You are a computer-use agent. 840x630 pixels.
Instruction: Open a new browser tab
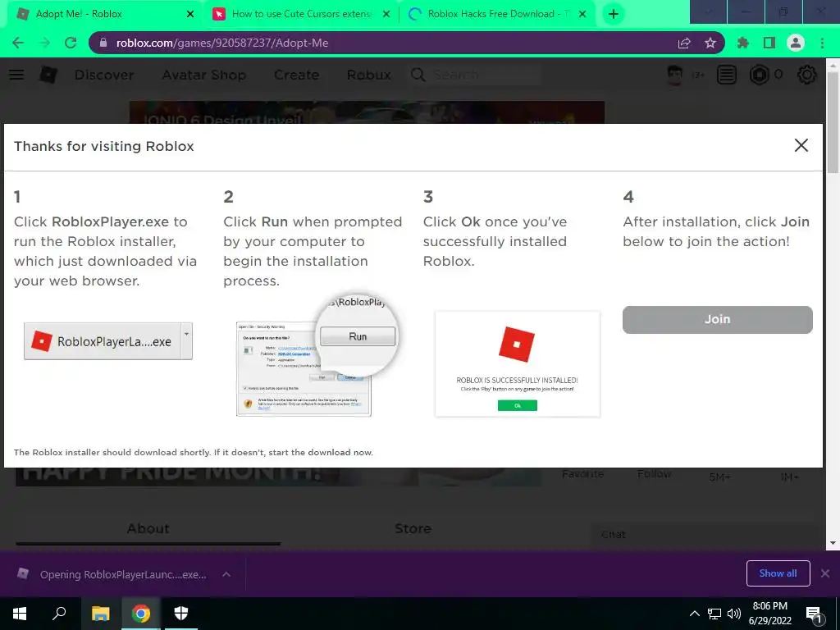pos(614,14)
